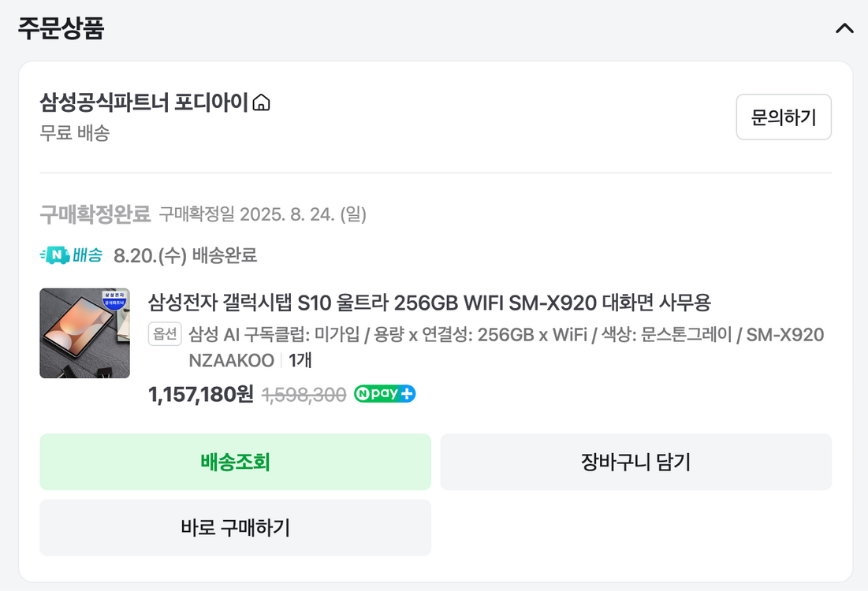The height and width of the screenshot is (591, 868).
Task: Click the Galaxy Tab product thumbnail
Action: click(84, 333)
